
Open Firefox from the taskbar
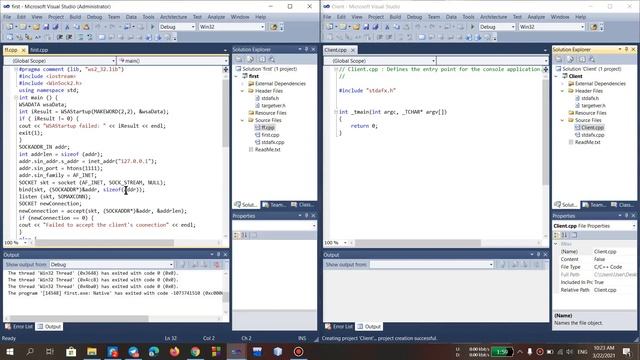175,351
